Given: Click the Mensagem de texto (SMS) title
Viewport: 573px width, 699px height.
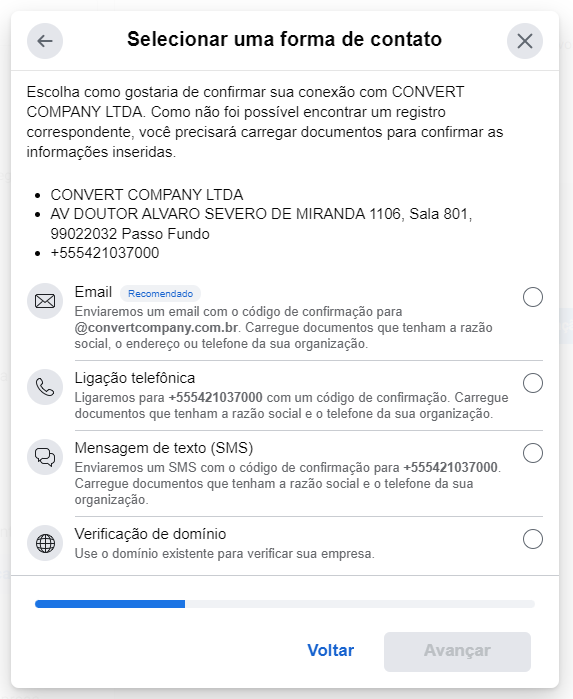Looking at the screenshot, I should point(164,448).
